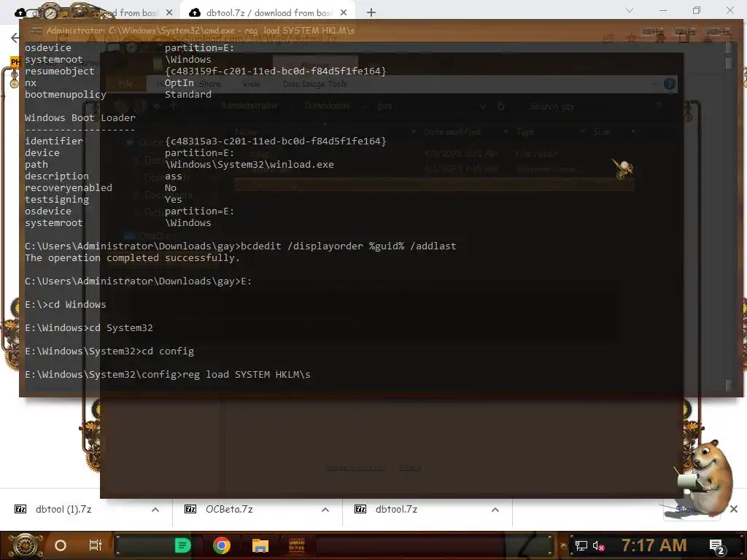Open Task View from the taskbar
This screenshot has height=560, width=747.
click(96, 545)
